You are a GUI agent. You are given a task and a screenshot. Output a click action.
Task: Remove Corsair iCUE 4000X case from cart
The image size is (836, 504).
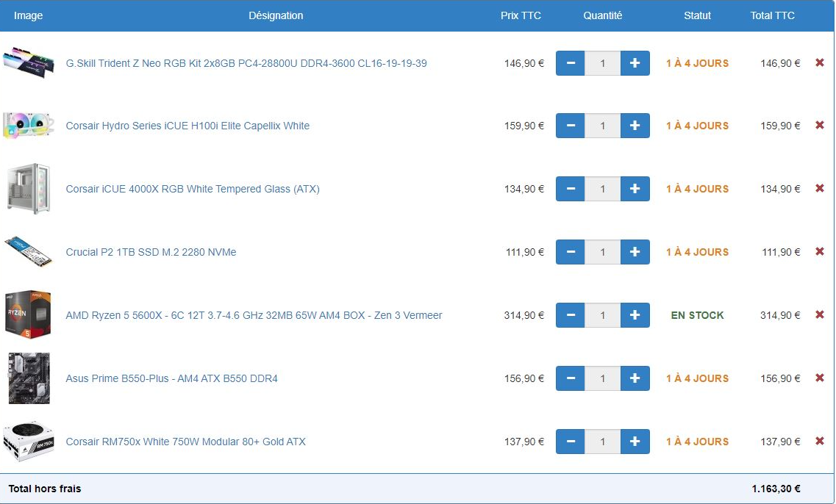820,189
